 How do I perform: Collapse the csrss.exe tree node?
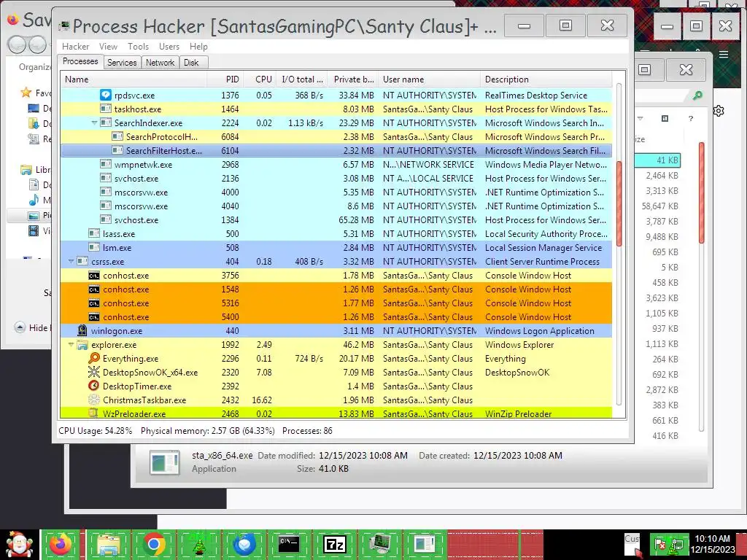71,262
